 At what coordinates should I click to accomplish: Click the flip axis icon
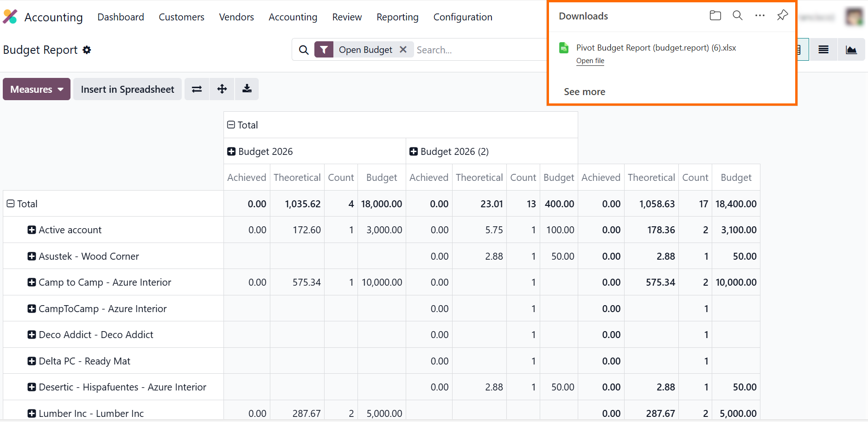click(197, 89)
